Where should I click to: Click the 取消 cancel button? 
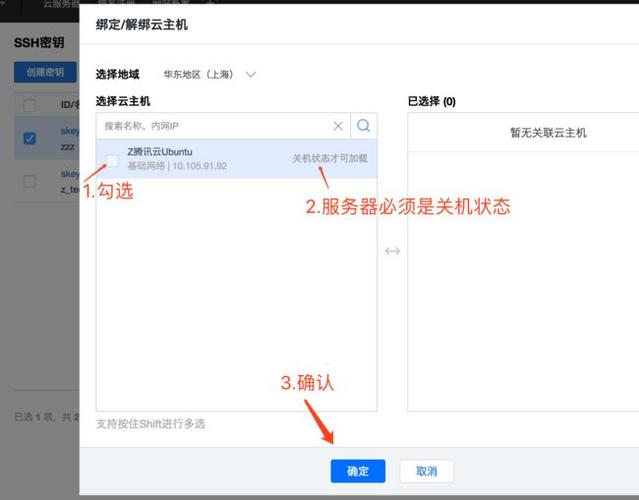(427, 471)
